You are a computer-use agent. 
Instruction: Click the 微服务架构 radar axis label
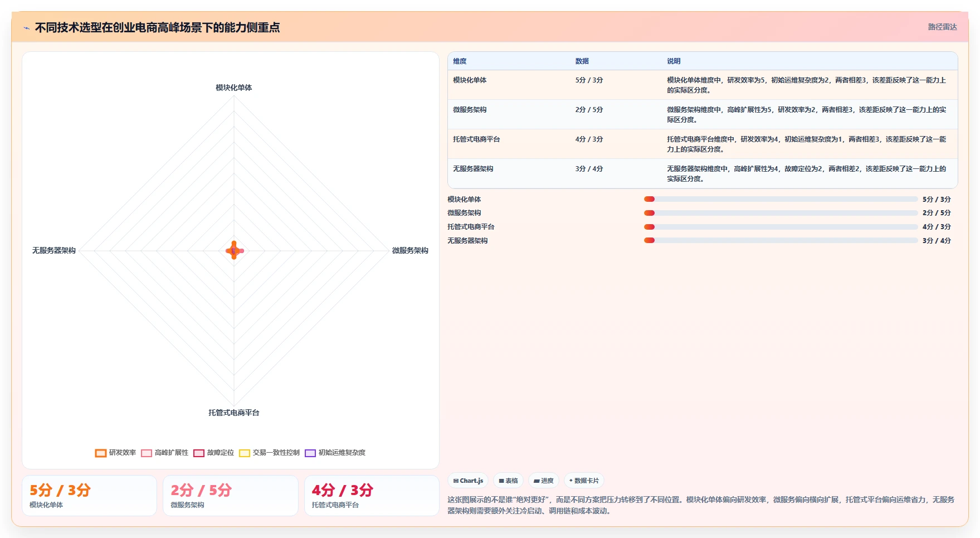tap(410, 251)
